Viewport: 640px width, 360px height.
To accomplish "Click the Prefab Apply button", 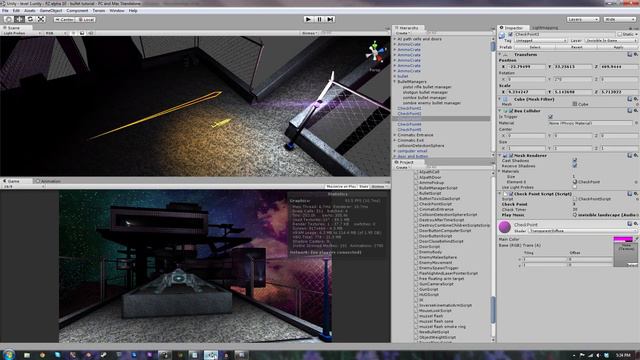I will (x=618, y=47).
